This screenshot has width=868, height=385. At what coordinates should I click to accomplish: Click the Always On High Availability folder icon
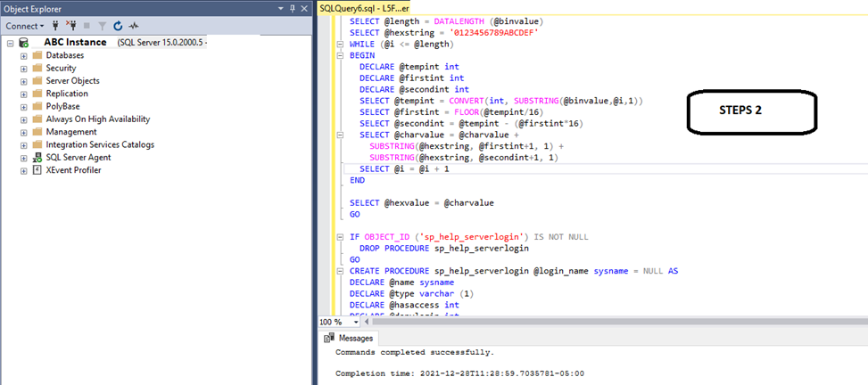[x=37, y=119]
